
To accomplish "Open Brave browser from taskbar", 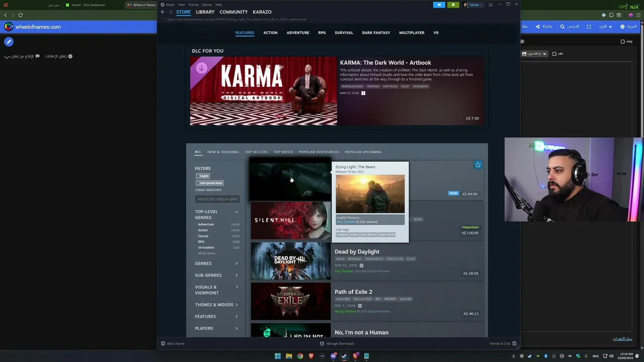I will [311, 356].
